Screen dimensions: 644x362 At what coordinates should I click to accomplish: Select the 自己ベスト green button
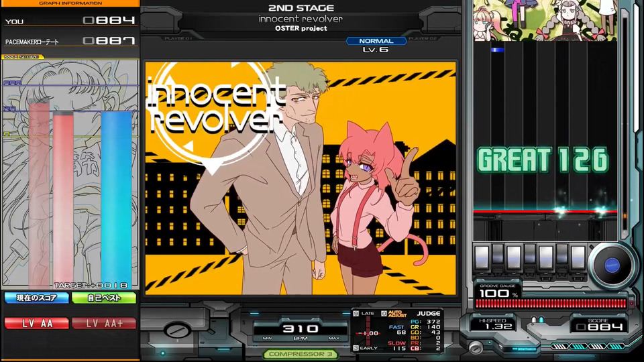[x=104, y=298]
